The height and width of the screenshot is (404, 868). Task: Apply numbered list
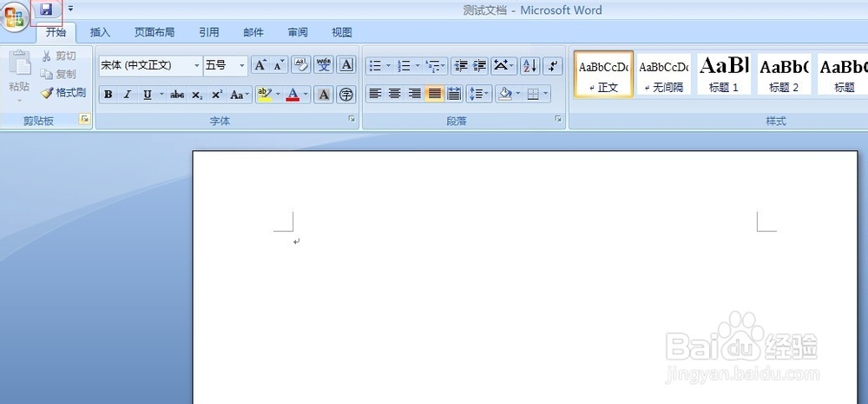point(404,67)
